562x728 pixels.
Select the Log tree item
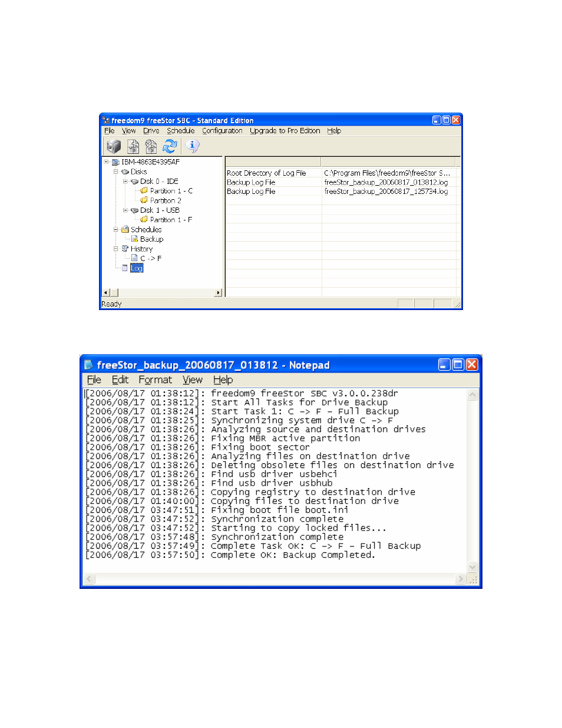137,268
